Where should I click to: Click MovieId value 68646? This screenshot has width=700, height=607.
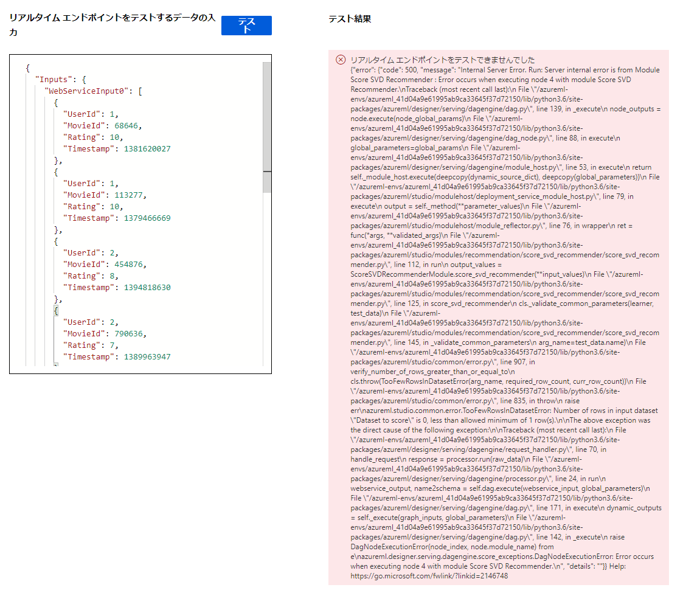coord(126,126)
